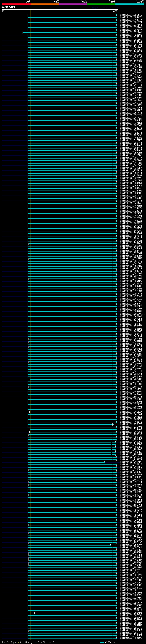The height and width of the screenshot is (644, 146).
Task: Select label UniRef100_Q5ZF93
Action: 131,613
